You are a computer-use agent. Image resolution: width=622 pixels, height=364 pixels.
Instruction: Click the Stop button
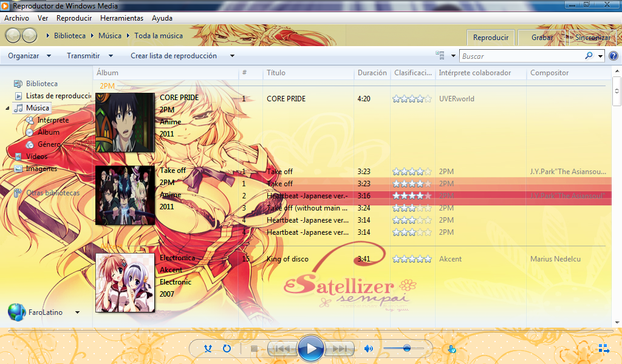(255, 349)
